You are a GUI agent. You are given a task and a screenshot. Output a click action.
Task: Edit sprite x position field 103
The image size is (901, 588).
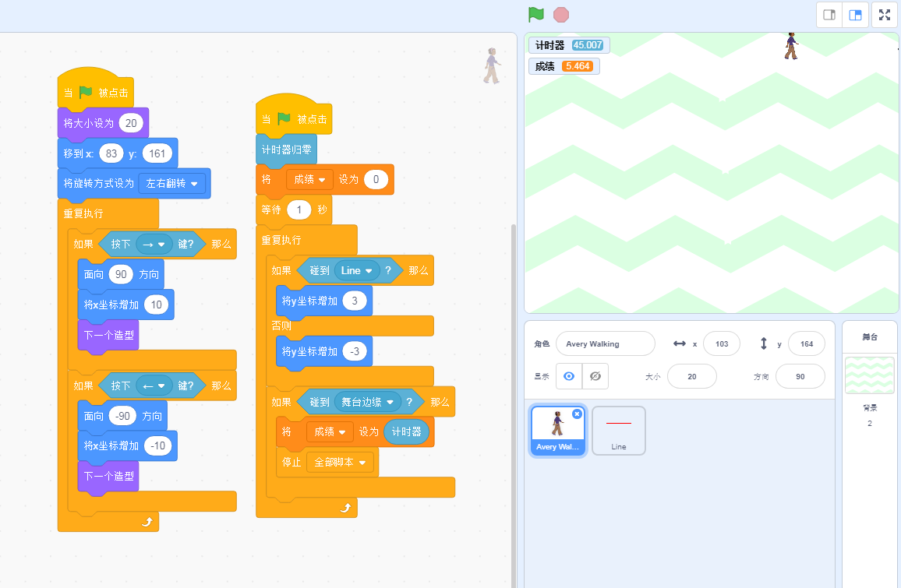coord(722,343)
